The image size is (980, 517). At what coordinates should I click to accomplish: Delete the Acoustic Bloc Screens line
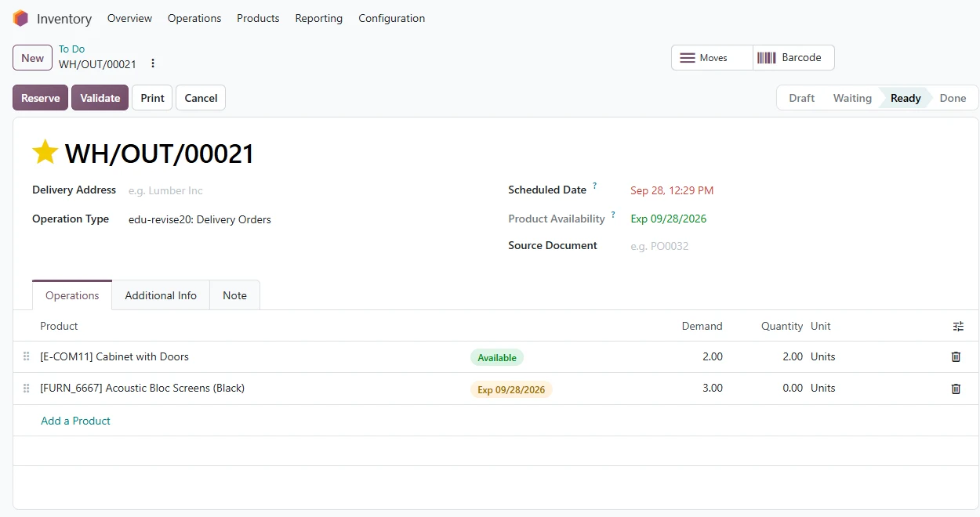click(x=956, y=389)
